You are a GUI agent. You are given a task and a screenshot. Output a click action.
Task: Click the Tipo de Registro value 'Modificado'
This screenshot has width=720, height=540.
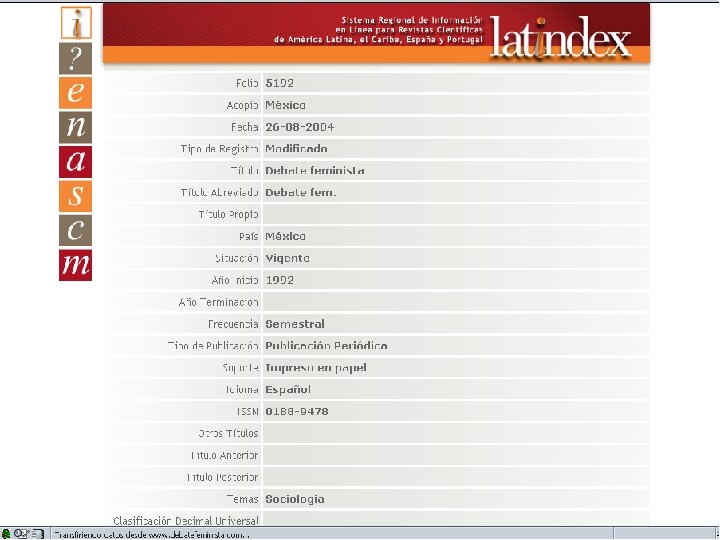(x=296, y=149)
